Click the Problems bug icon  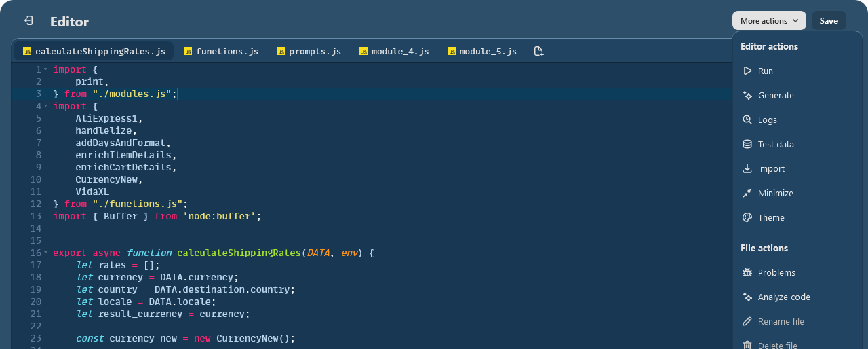[x=747, y=273]
